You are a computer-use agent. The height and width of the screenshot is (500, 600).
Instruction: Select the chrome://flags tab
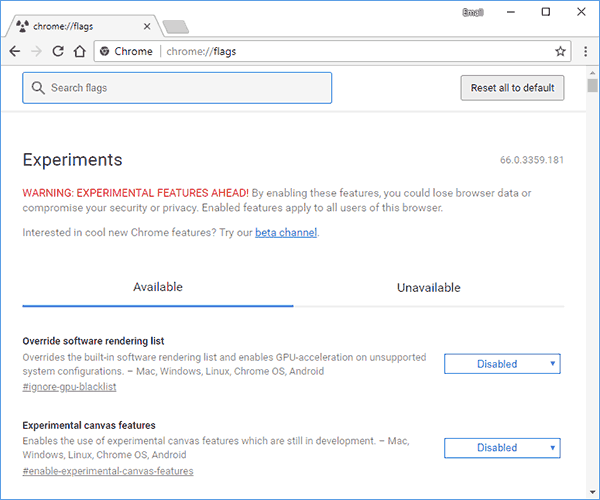[82, 26]
